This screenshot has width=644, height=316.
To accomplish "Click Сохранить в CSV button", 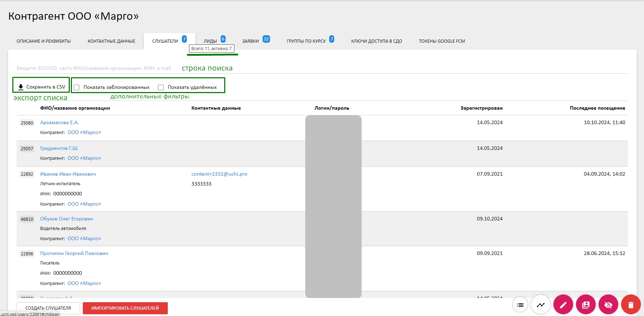I will (x=42, y=87).
